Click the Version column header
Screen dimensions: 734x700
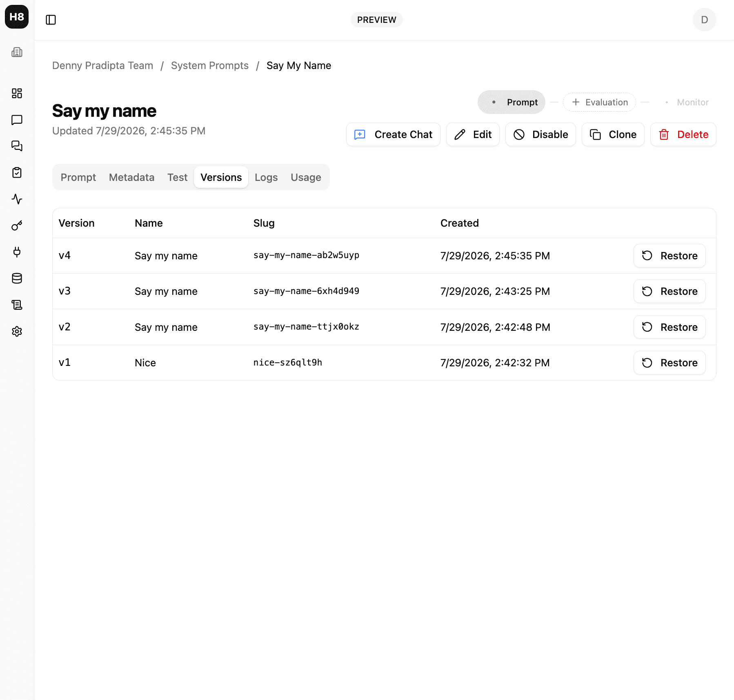point(76,223)
